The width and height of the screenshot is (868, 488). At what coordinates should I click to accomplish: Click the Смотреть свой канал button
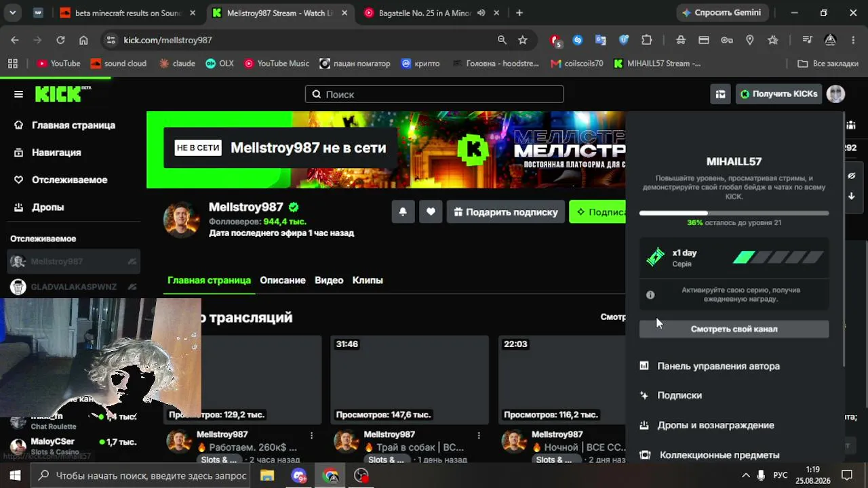[x=734, y=329]
